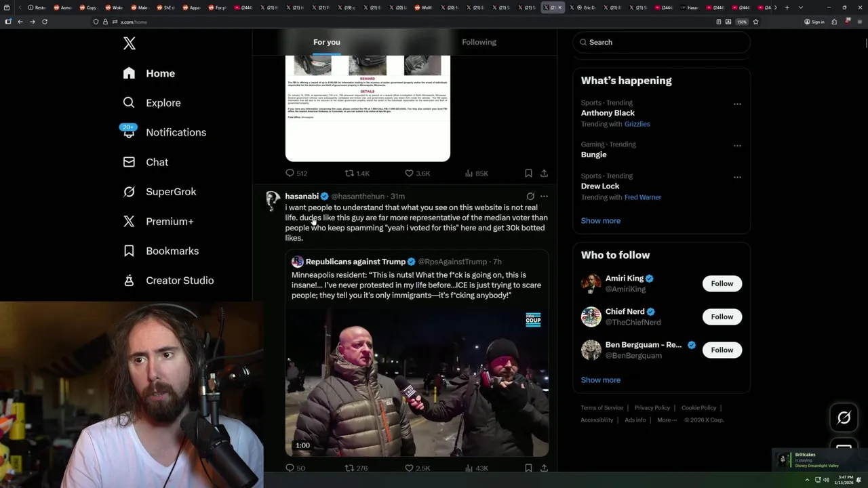Open Drew Lock trending topic
Viewport: 868px width, 488px height.
(600, 186)
